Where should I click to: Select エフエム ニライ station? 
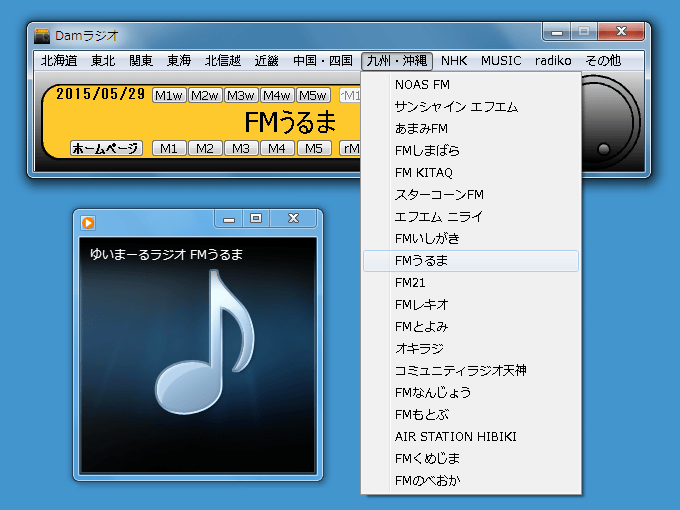point(471,217)
